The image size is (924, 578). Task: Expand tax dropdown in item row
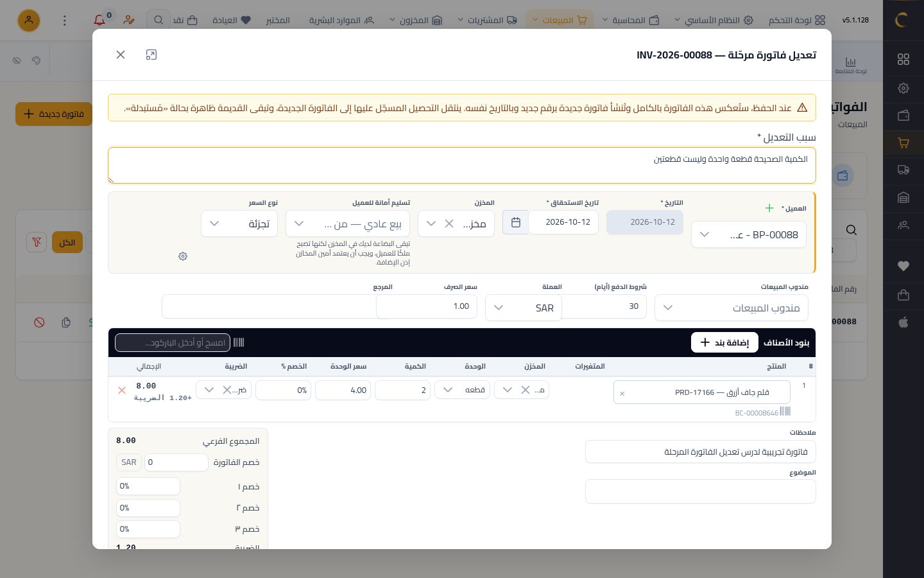[209, 390]
